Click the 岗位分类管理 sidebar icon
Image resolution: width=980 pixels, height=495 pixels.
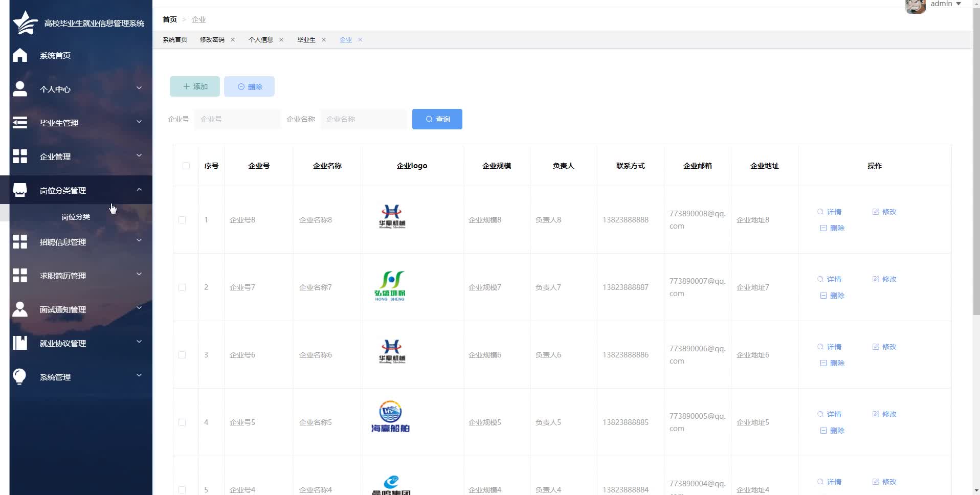tap(19, 190)
